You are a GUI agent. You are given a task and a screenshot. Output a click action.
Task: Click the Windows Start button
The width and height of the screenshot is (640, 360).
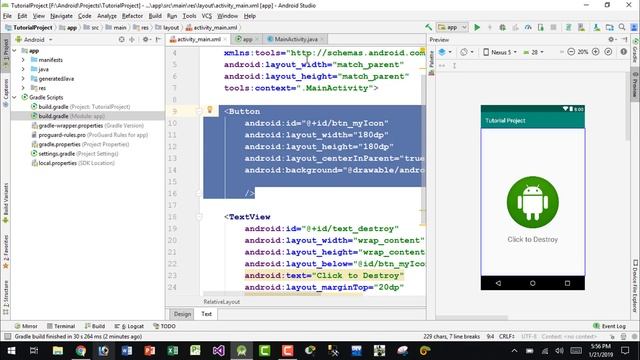click(11, 351)
